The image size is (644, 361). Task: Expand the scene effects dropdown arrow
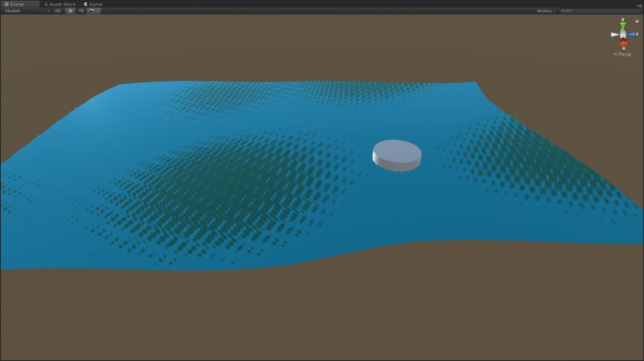[x=97, y=11]
